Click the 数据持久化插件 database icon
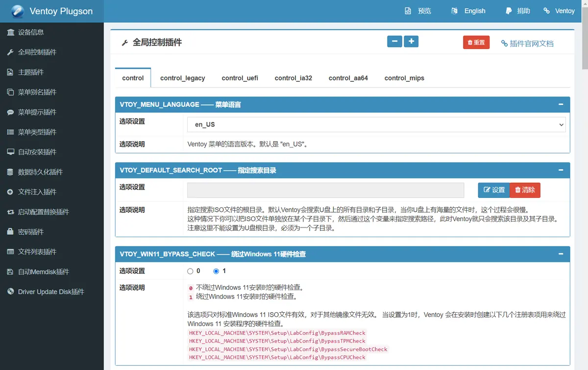This screenshot has width=588, height=370. tap(10, 172)
